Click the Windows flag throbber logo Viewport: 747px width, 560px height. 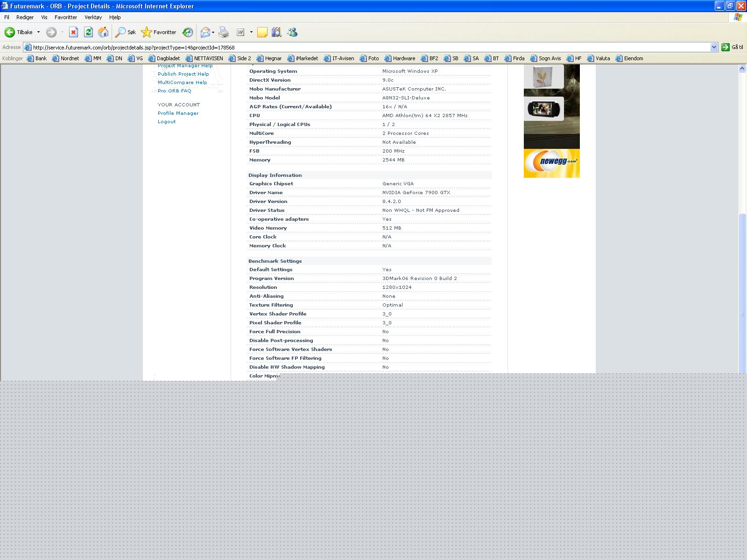coord(738,17)
